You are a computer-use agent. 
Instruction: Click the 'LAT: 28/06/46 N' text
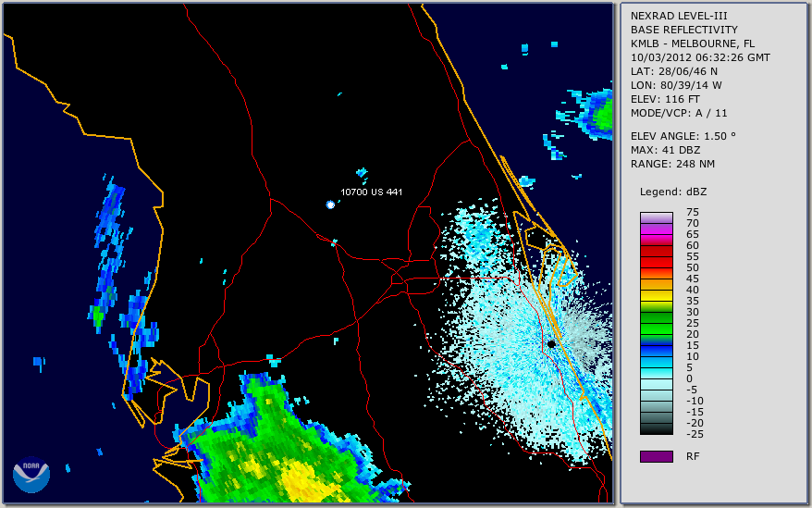click(673, 71)
